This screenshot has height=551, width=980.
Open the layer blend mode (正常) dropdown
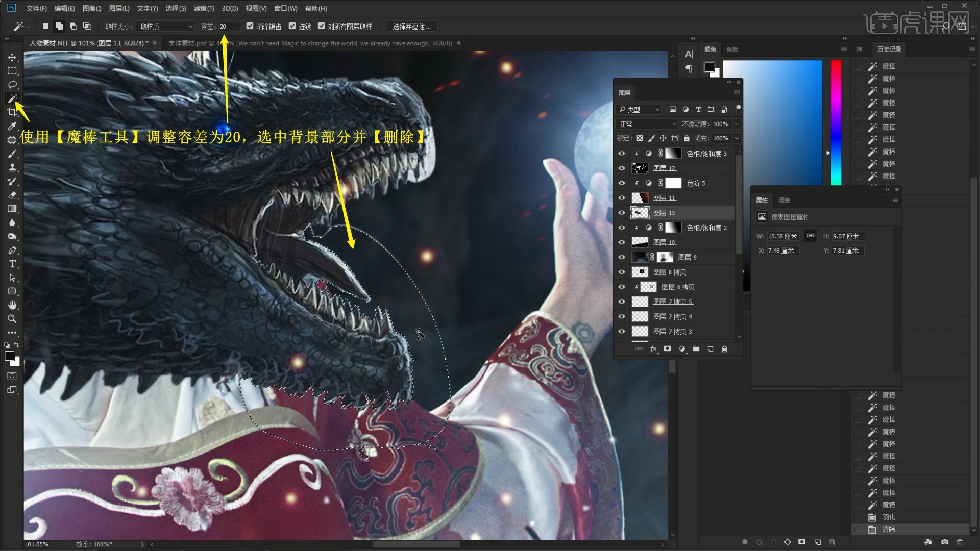pos(647,124)
